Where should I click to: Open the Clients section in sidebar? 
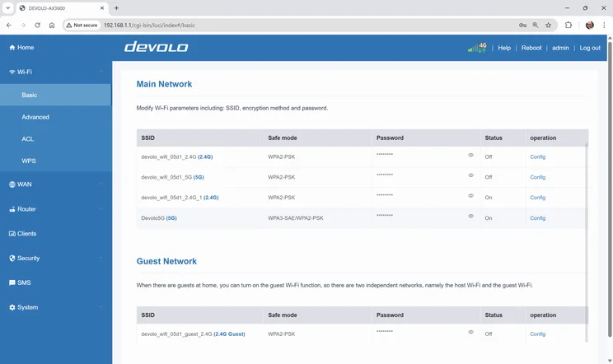pos(26,234)
